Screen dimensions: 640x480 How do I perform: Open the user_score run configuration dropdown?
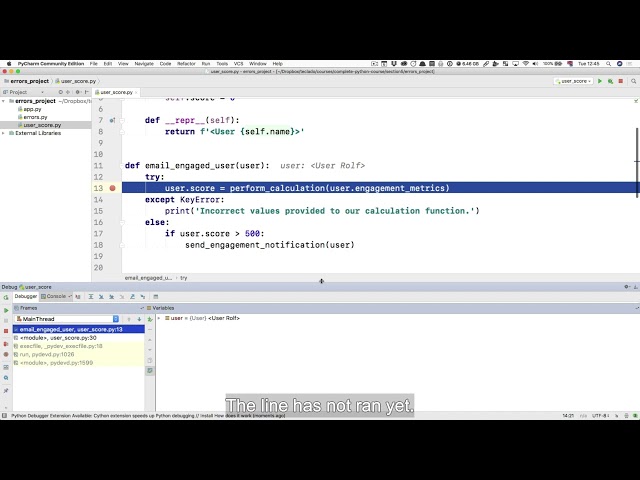(x=573, y=81)
